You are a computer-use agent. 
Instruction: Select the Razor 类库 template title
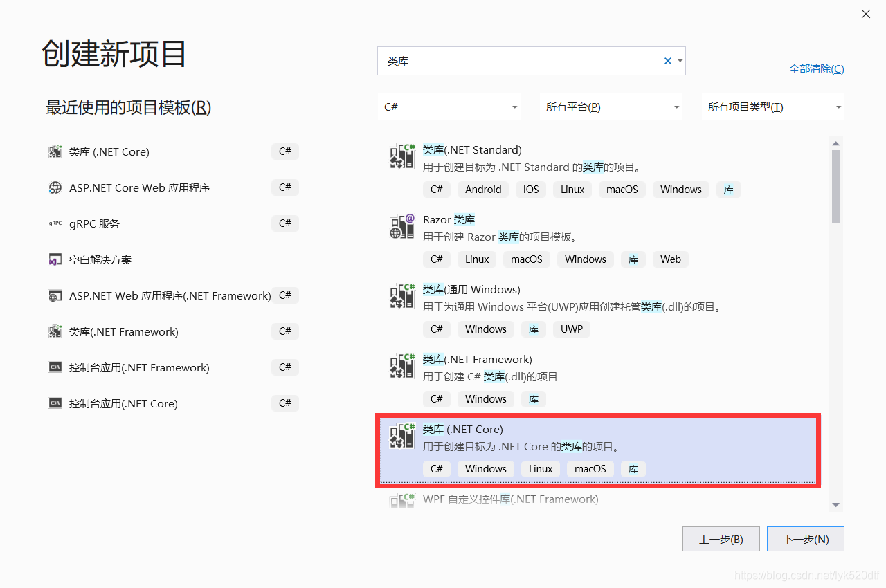coord(449,220)
